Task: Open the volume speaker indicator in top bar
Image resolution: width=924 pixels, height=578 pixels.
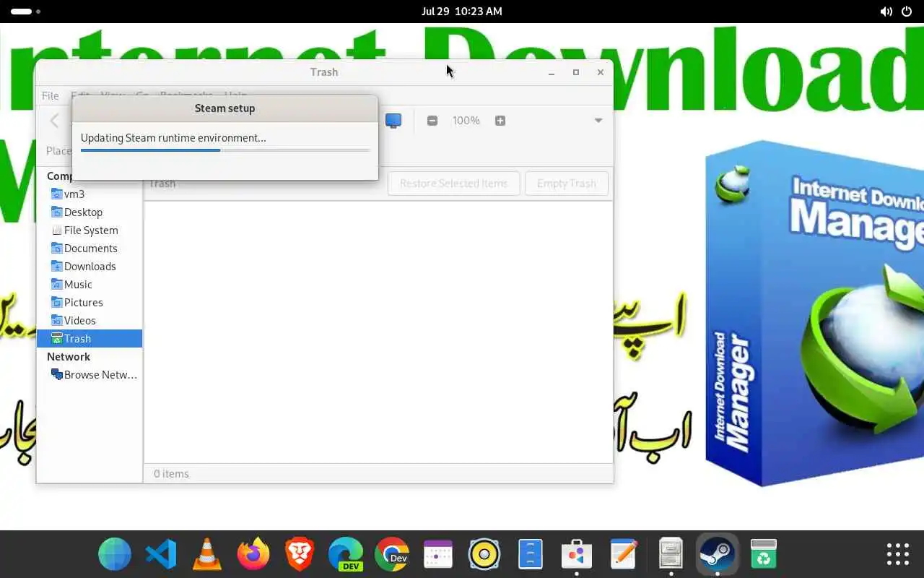Action: point(886,12)
